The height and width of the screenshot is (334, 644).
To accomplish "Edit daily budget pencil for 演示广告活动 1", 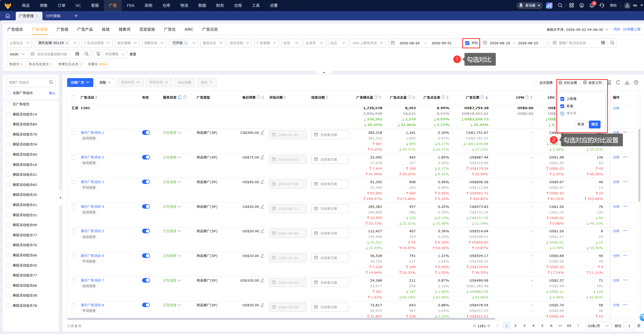I will 263,133.
